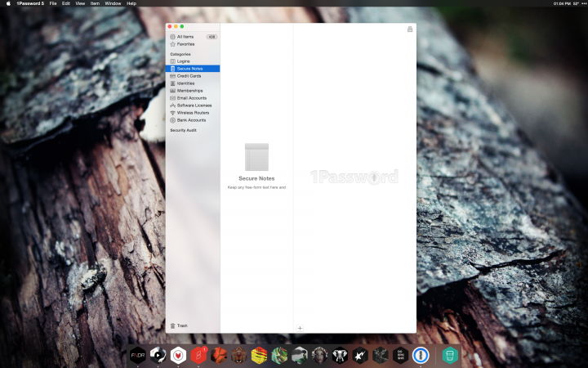Open the yellow-red striped dock icon
The height and width of the screenshot is (368, 588).
coord(259,355)
